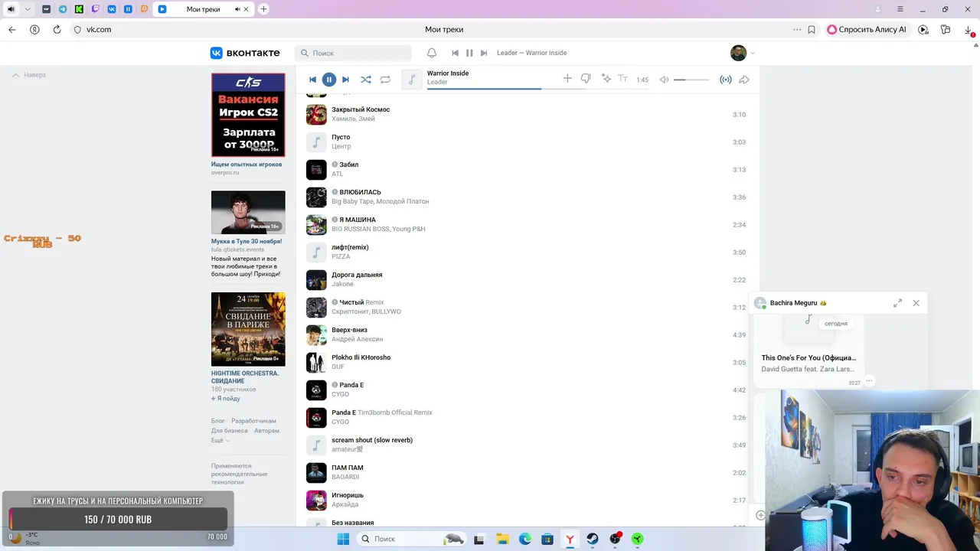Show lyrics for current track
Image resolution: width=980 pixels, height=551 pixels.
click(622, 79)
